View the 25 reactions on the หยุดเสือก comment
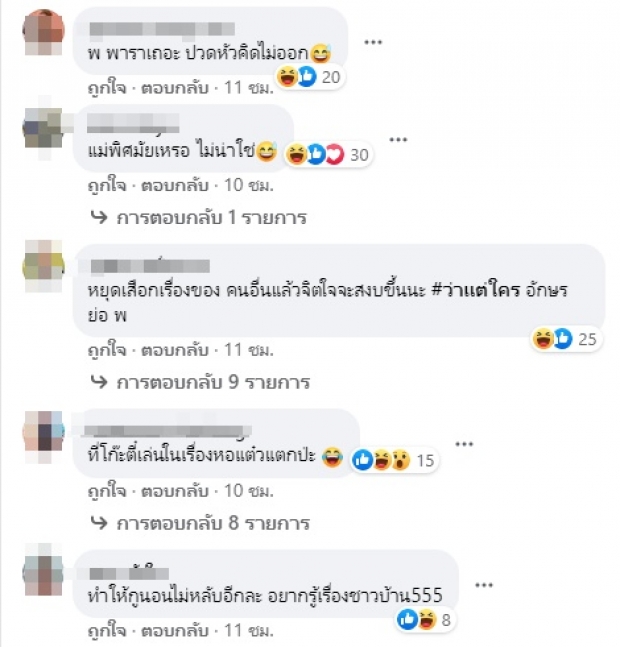Viewport: 620px width, 647px height. click(x=565, y=339)
